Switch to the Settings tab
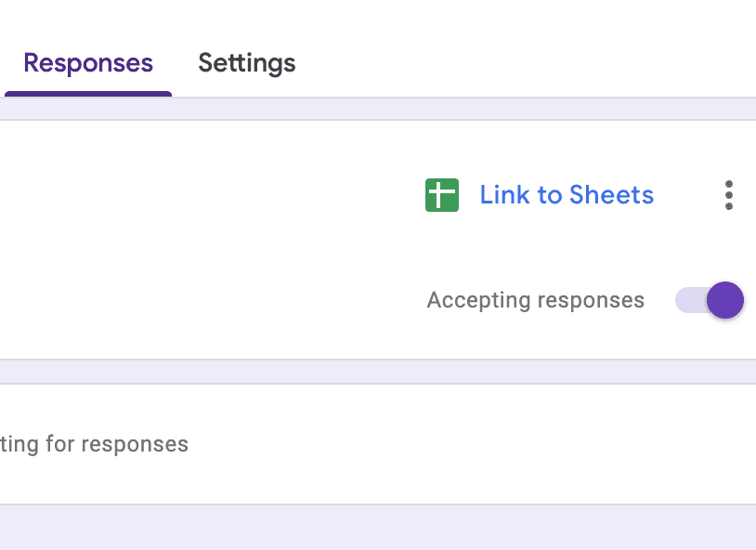 tap(247, 63)
